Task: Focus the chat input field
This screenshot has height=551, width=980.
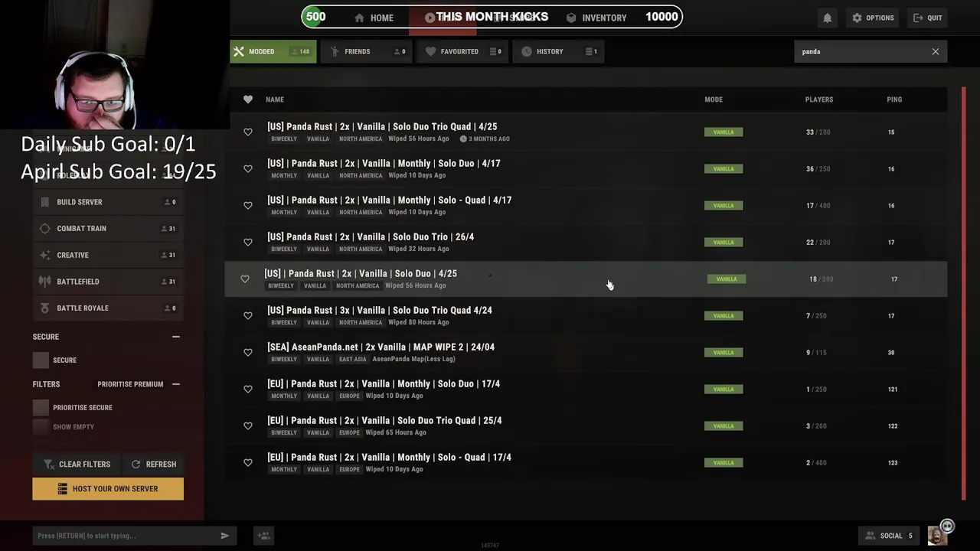Action: coord(126,536)
